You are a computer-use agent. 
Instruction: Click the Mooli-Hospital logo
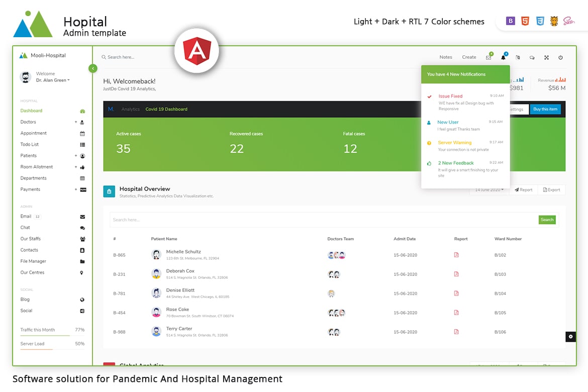click(42, 55)
